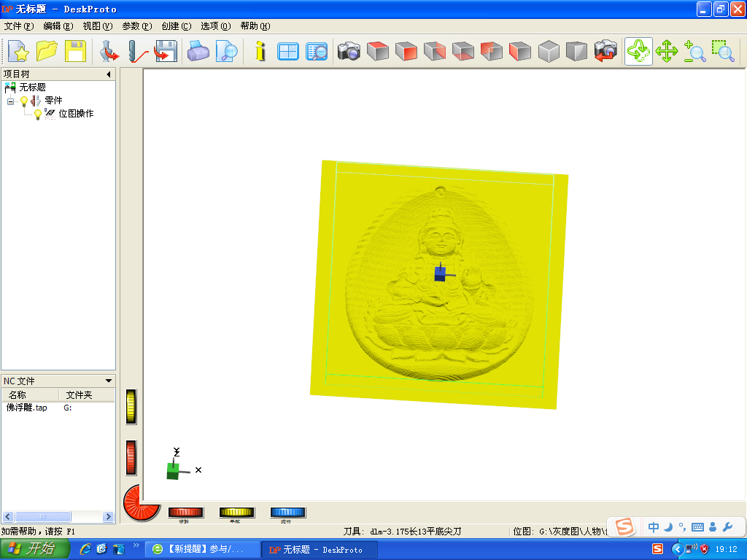Open operation parameters (cutter with red line)
747x560 pixels.
pos(138,51)
